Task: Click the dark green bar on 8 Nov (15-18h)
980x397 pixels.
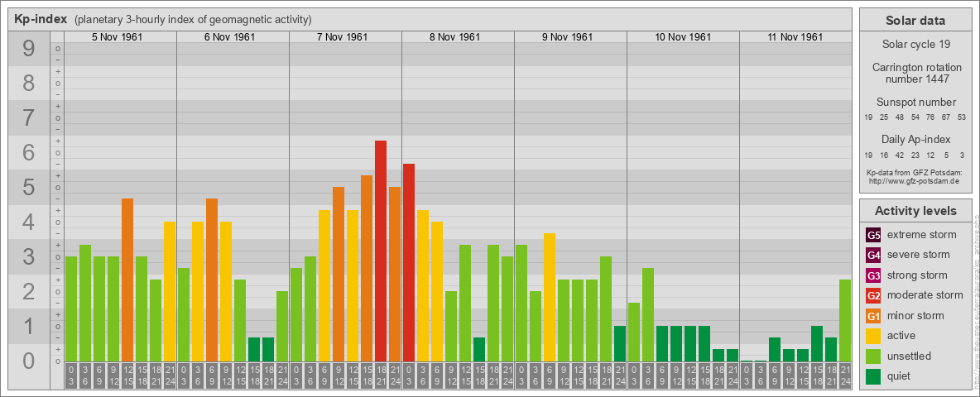Action: 478,350
